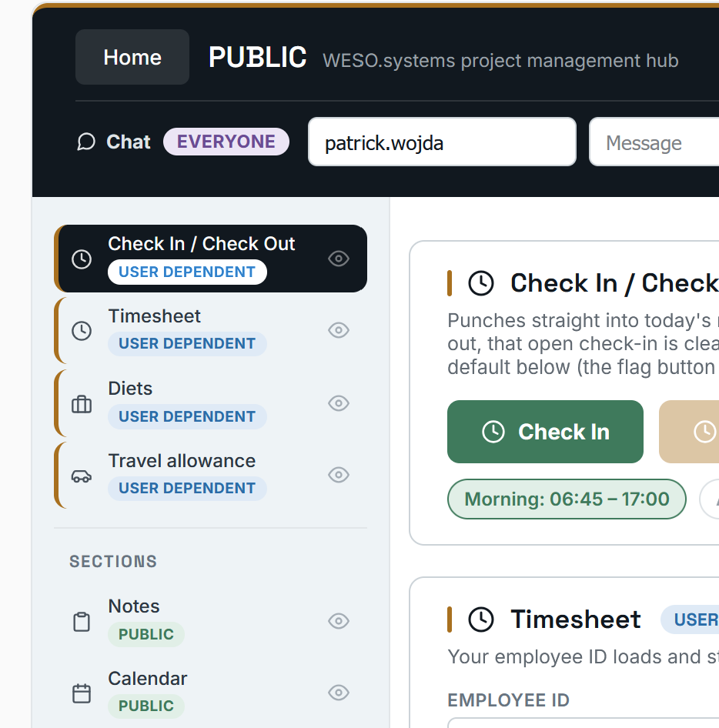Click into the Message input field
This screenshot has height=728, width=719.
tap(654, 142)
